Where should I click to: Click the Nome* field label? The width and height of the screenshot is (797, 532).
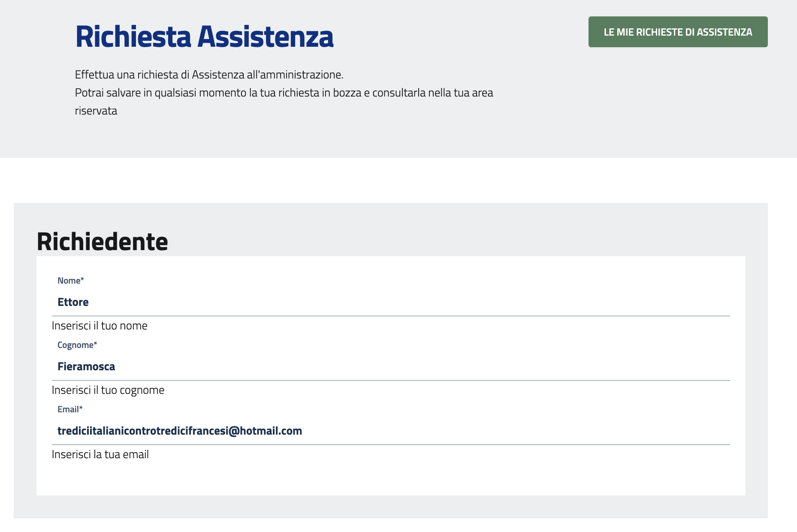tap(71, 281)
